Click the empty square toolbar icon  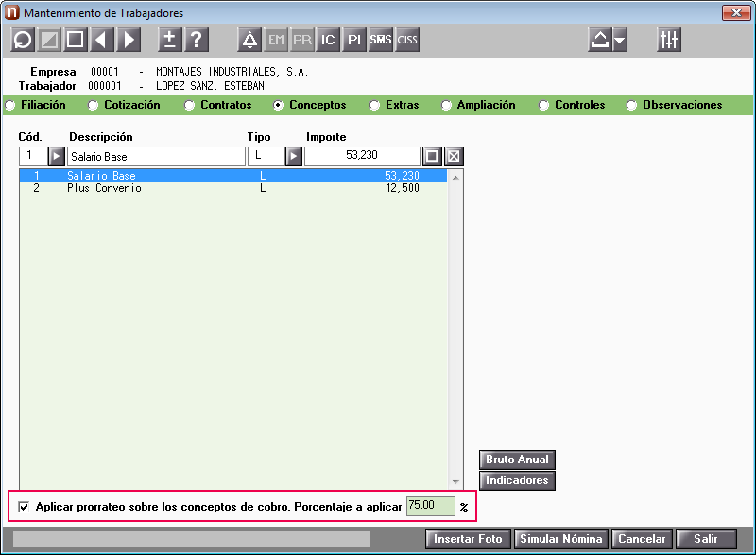click(x=75, y=40)
